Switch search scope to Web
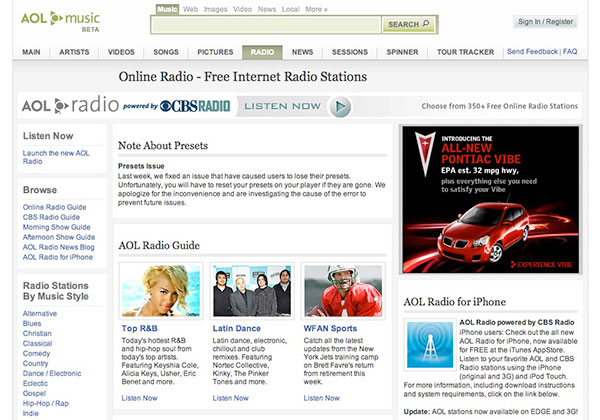 click(x=190, y=9)
